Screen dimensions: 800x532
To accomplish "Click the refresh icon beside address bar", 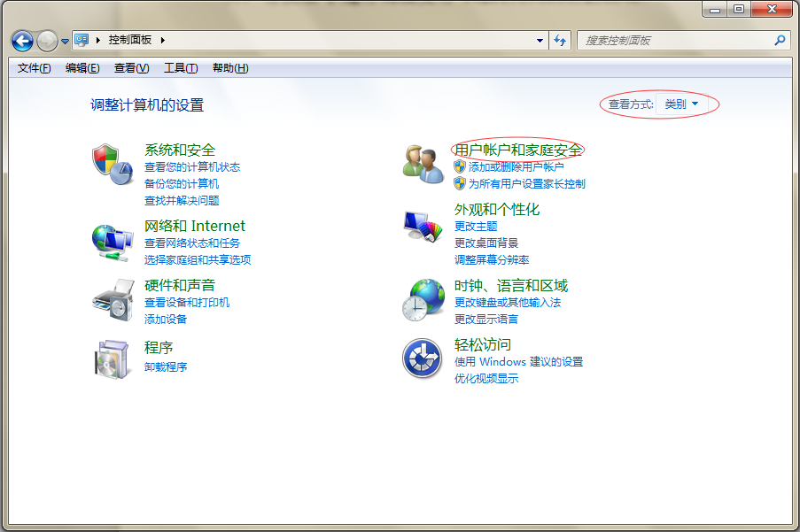I will [x=560, y=40].
